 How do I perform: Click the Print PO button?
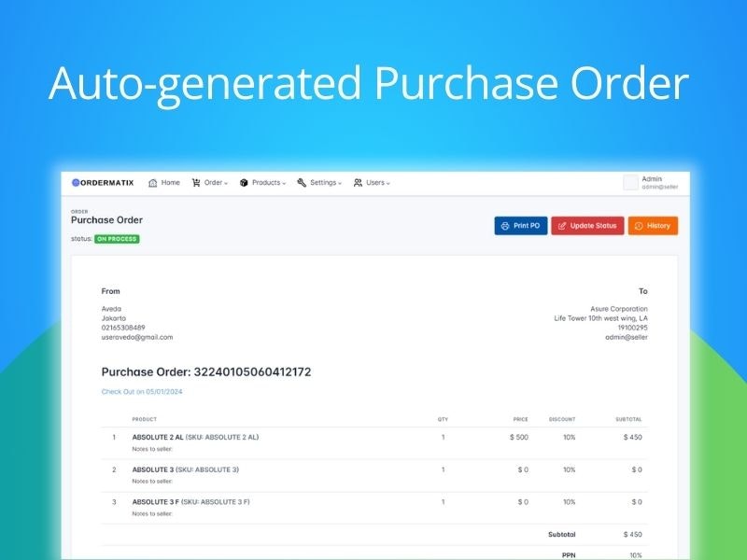coord(521,226)
